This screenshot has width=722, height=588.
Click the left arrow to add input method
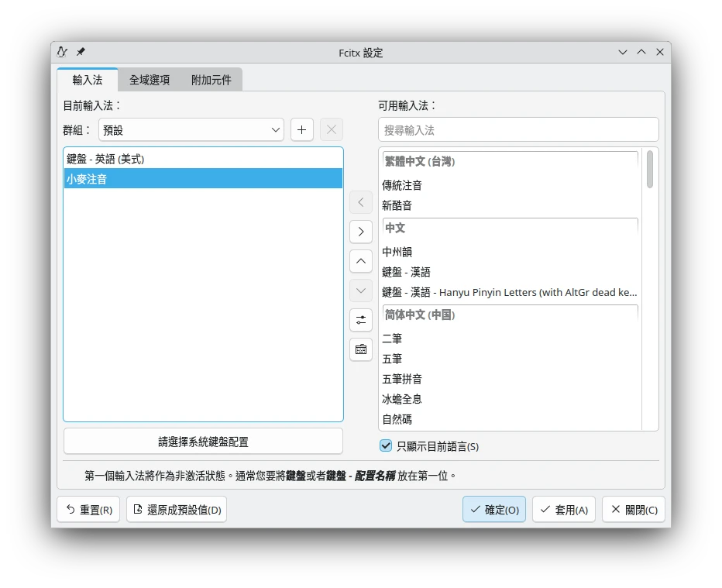[361, 202]
